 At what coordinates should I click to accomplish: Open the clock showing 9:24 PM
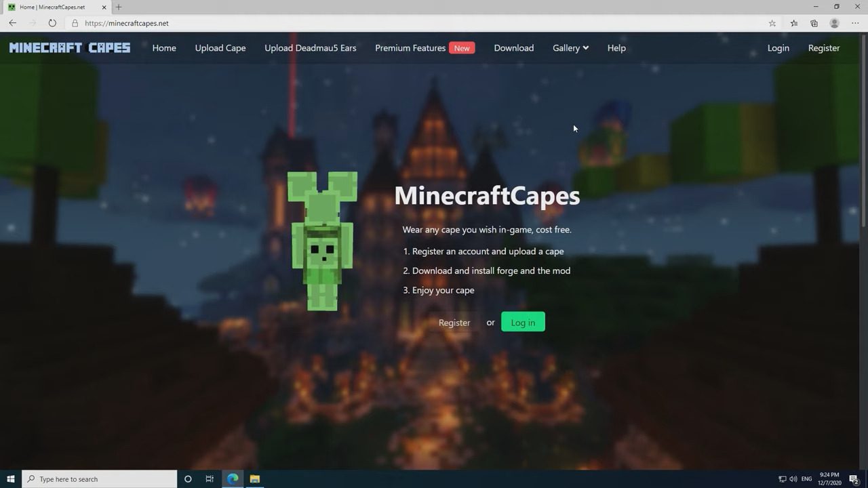click(829, 479)
